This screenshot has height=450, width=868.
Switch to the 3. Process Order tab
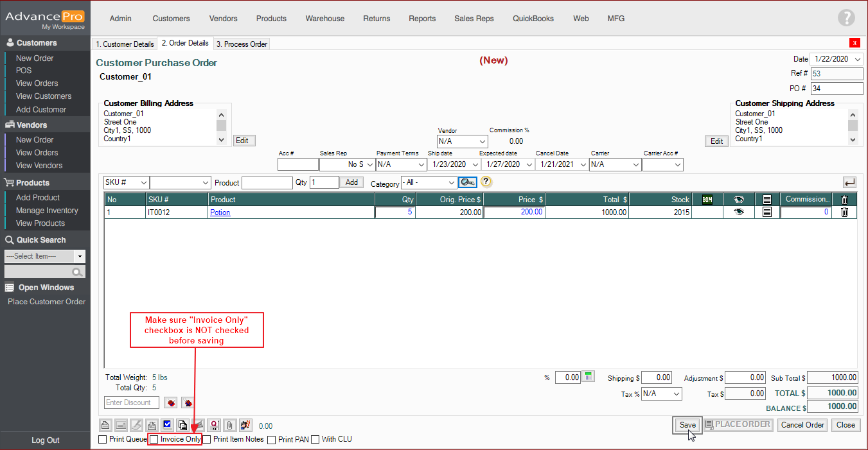[x=242, y=44]
